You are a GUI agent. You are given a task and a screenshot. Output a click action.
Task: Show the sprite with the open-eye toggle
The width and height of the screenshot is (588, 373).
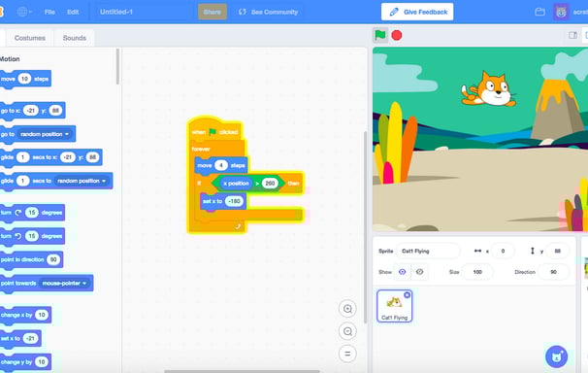[402, 272]
